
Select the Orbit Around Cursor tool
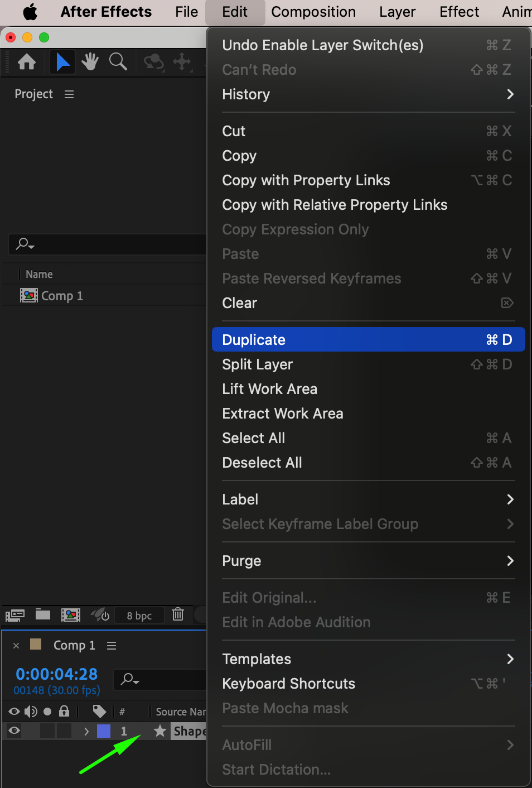pyautogui.click(x=154, y=62)
